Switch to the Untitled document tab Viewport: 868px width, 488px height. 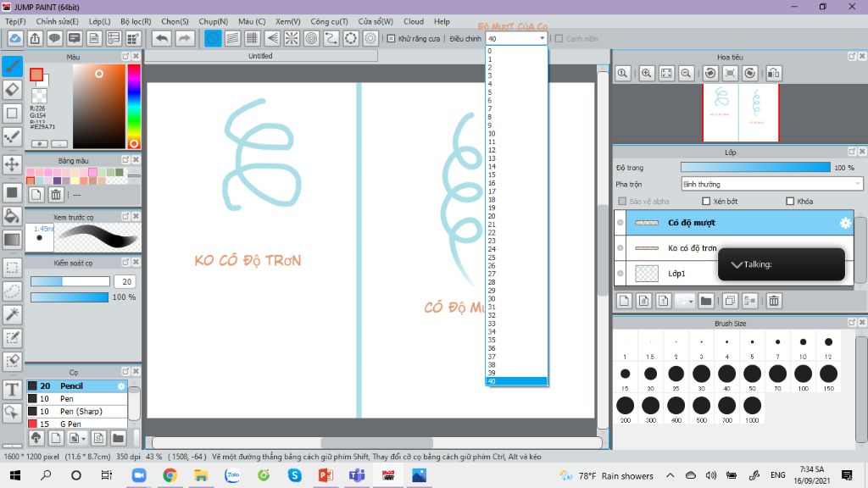(261, 56)
